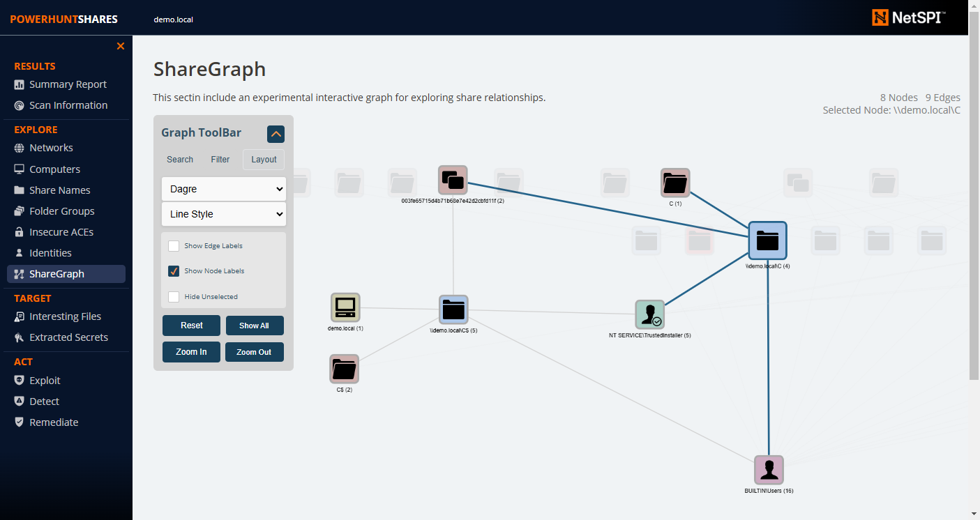View the Computers section

tap(56, 169)
